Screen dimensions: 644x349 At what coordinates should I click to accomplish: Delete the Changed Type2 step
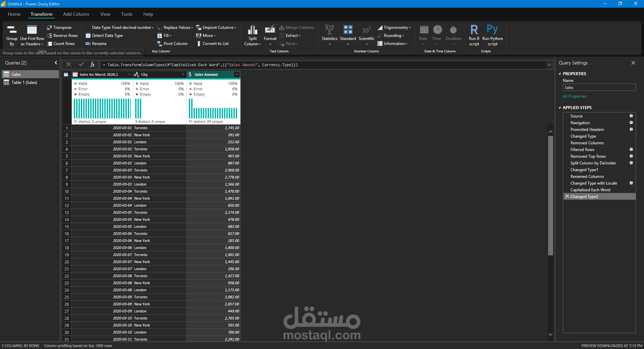[x=567, y=196]
